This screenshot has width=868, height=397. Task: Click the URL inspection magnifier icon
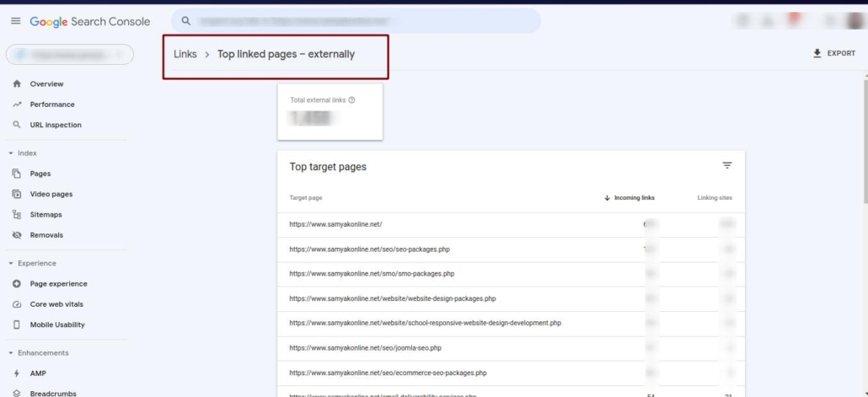point(17,125)
